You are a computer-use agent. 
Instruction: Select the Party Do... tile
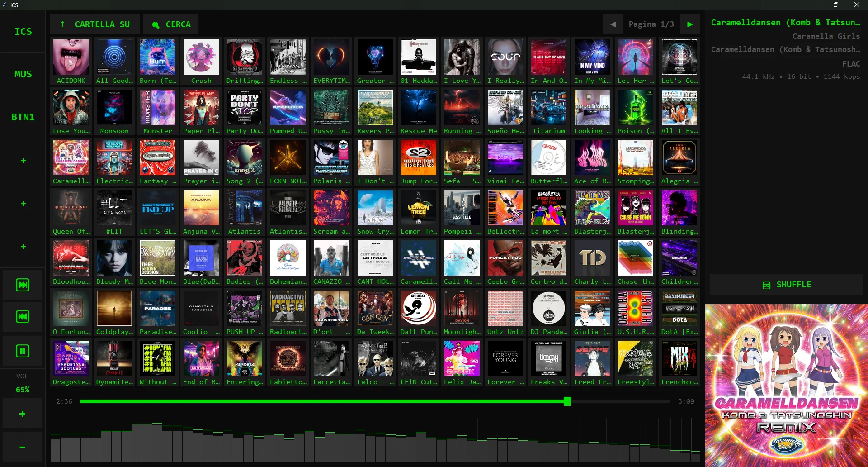tap(245, 112)
